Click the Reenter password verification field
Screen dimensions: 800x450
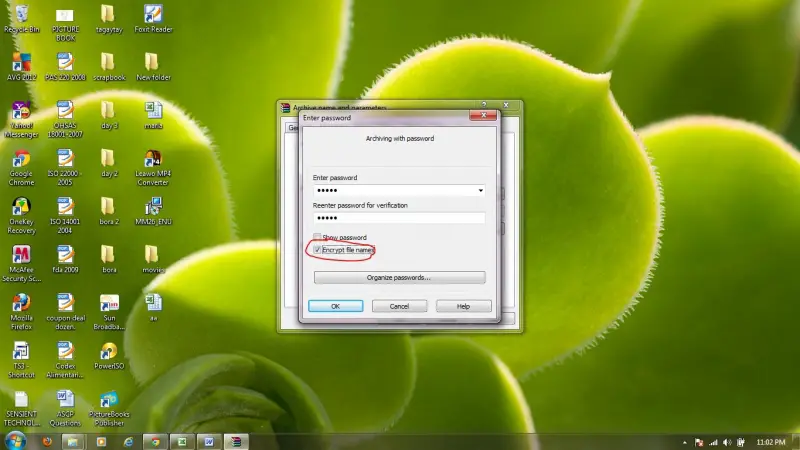(x=399, y=218)
